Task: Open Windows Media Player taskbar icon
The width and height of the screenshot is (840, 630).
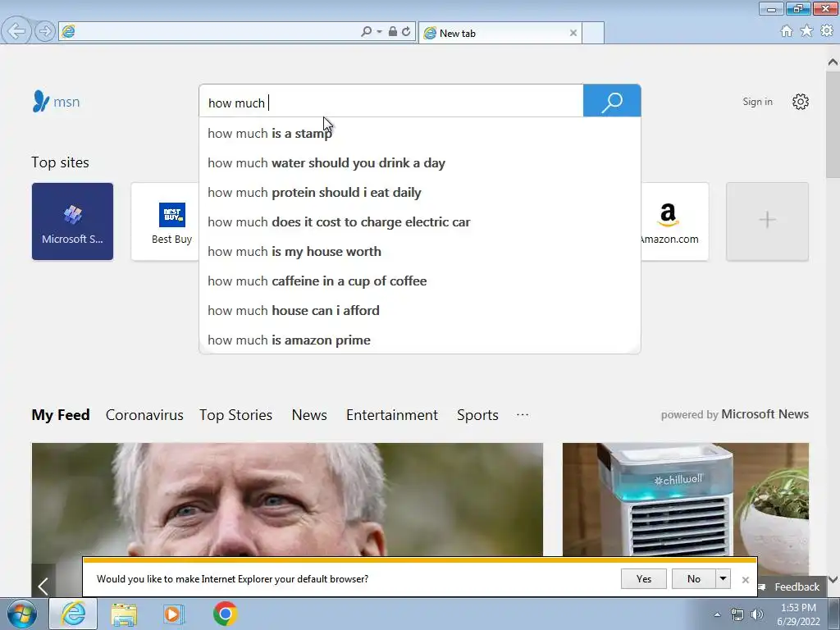Action: [174, 614]
